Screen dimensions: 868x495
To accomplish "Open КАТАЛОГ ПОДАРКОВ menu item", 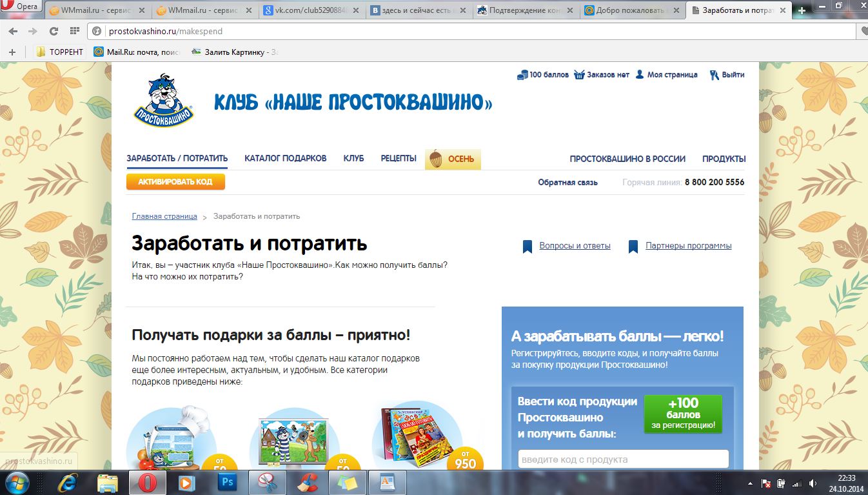I will tap(286, 159).
